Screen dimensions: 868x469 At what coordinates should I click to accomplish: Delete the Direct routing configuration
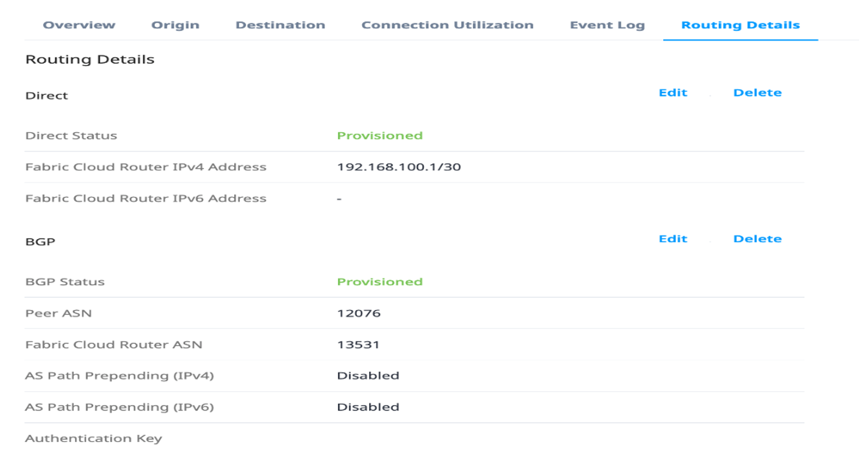click(757, 93)
